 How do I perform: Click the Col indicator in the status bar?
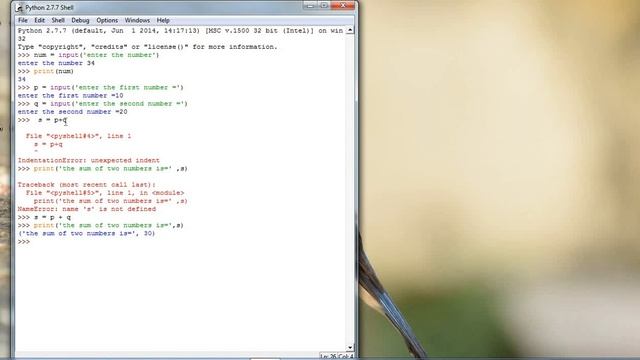[x=346, y=356]
